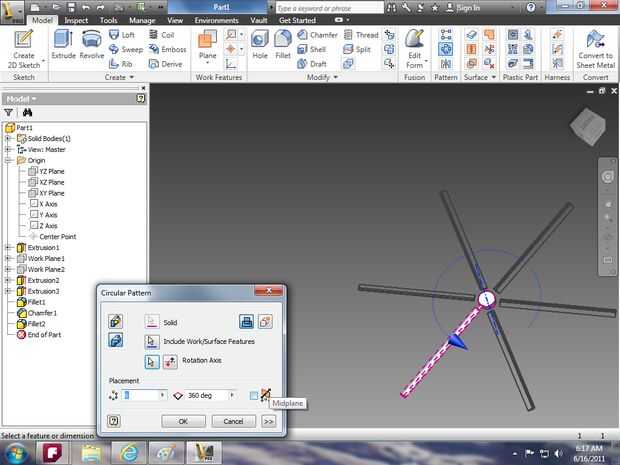Select the Thread tool
The width and height of the screenshot is (620, 465).
pyautogui.click(x=361, y=35)
